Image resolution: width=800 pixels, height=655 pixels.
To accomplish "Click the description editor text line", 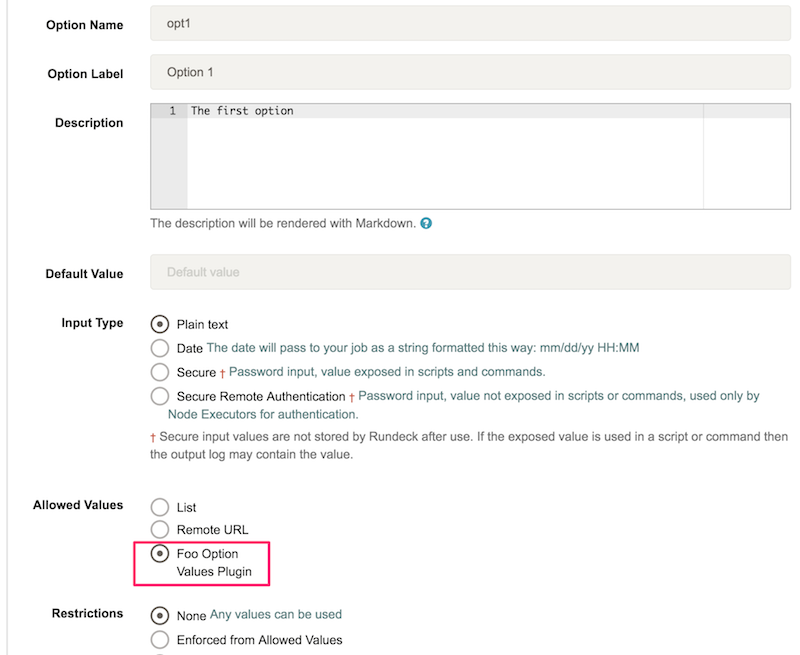I will pos(444,111).
